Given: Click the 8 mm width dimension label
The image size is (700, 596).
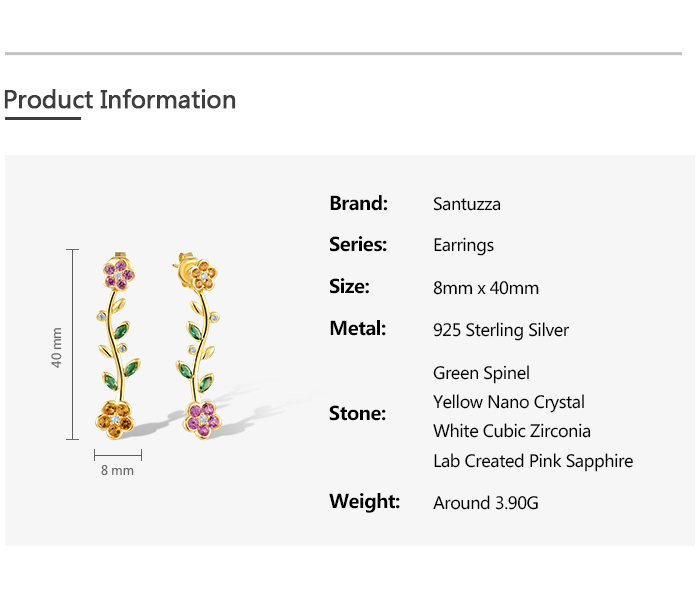Looking at the screenshot, I should [x=117, y=470].
